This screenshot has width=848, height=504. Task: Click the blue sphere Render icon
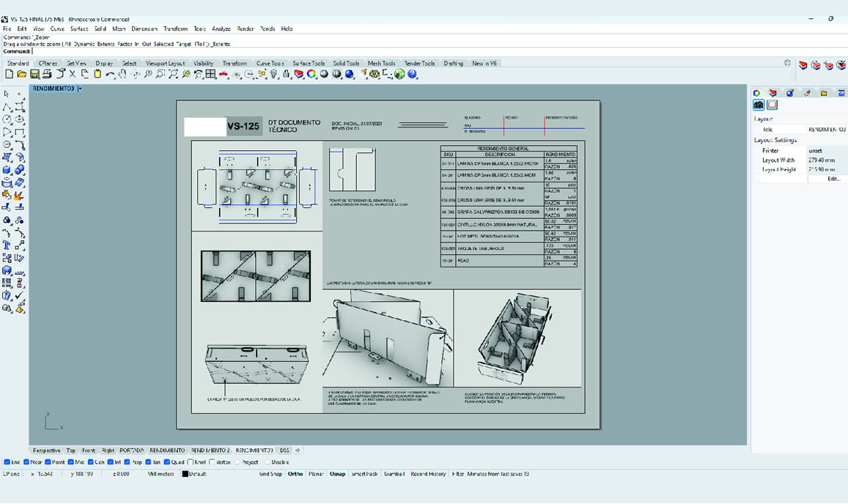[350, 74]
